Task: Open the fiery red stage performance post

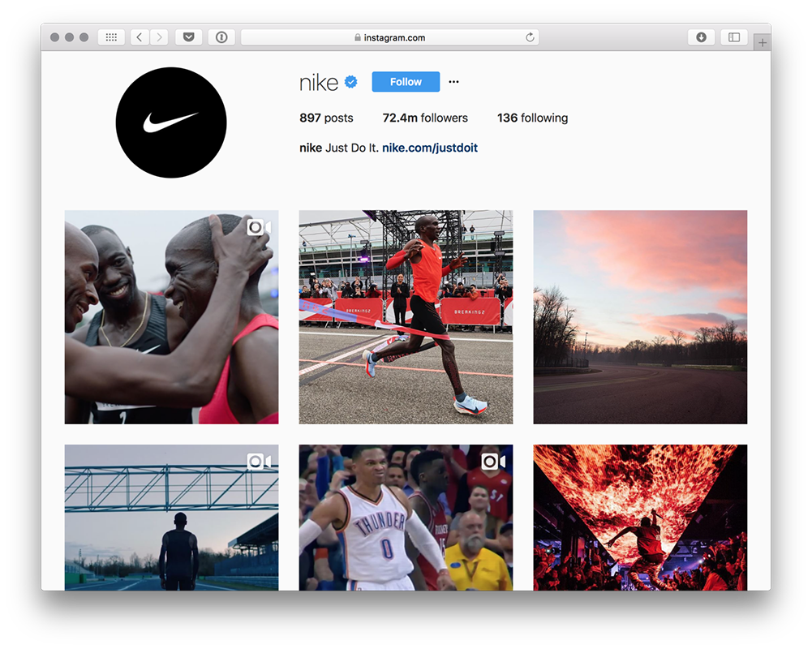Action: [x=640, y=518]
